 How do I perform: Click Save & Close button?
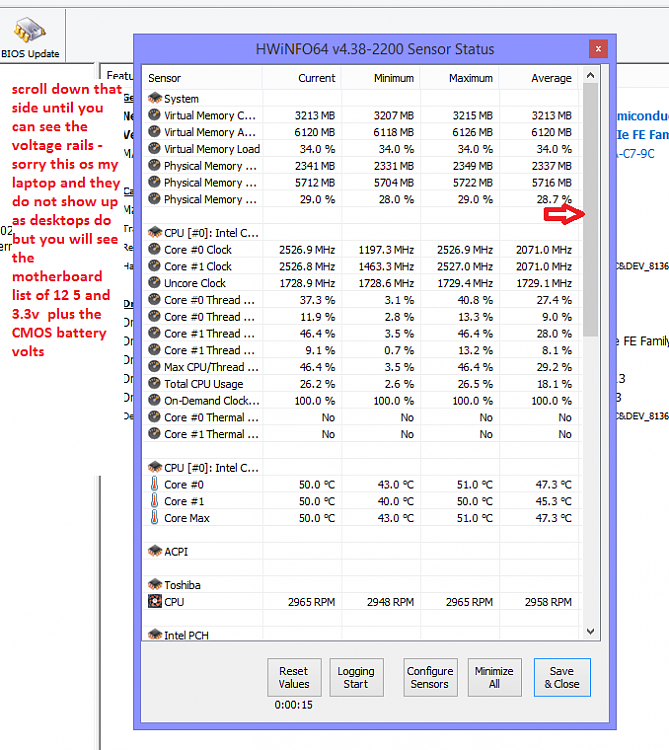(562, 677)
